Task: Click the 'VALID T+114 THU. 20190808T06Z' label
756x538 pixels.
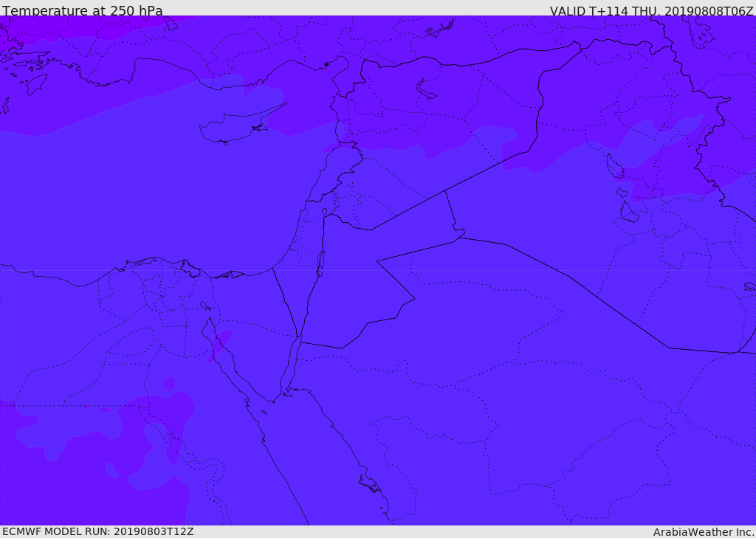Action: [651, 11]
